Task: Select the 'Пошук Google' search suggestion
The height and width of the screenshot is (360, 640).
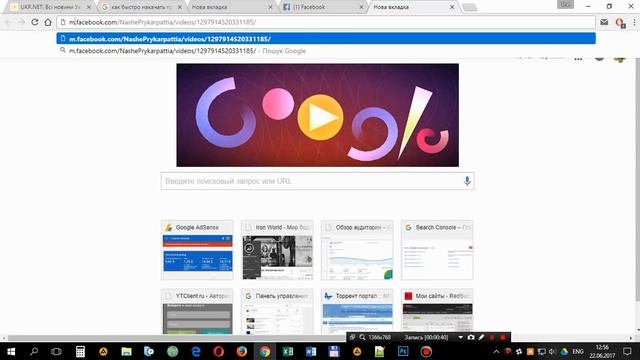Action: coord(326,51)
